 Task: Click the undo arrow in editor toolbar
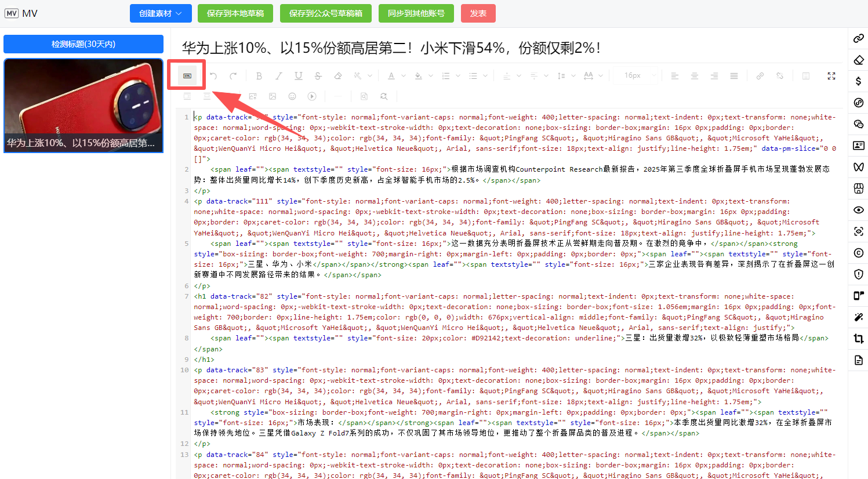(213, 76)
